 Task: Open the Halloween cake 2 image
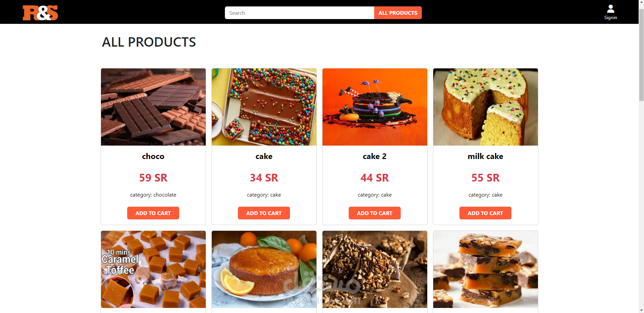point(375,107)
